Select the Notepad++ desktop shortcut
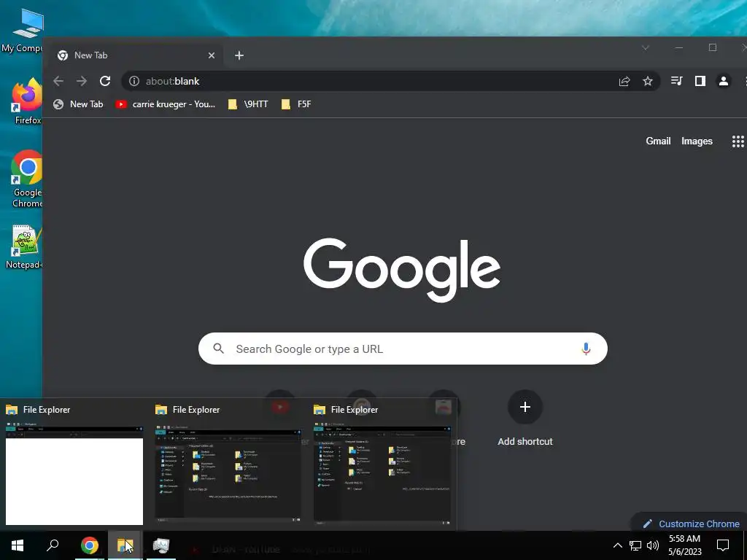The width and height of the screenshot is (747, 560). tap(25, 246)
